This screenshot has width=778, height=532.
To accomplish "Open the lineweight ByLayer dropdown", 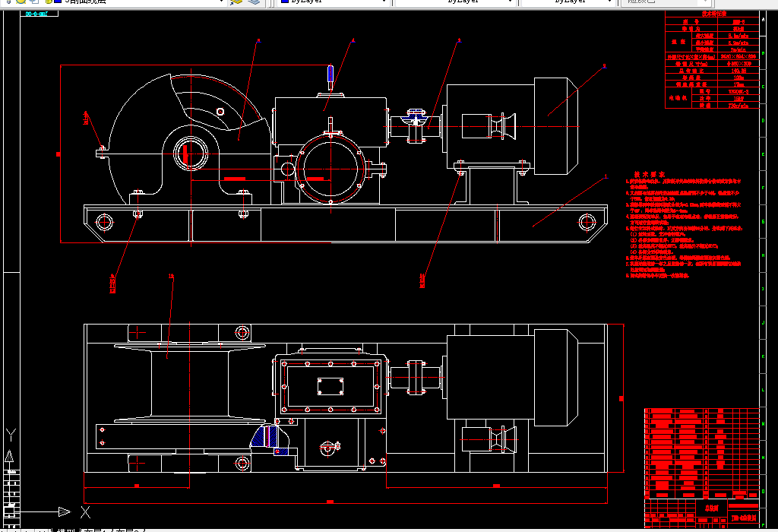I will coord(568,2).
